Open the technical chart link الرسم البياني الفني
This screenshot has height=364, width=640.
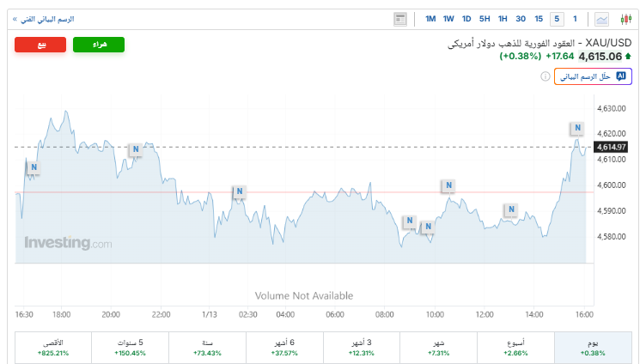coord(44,18)
